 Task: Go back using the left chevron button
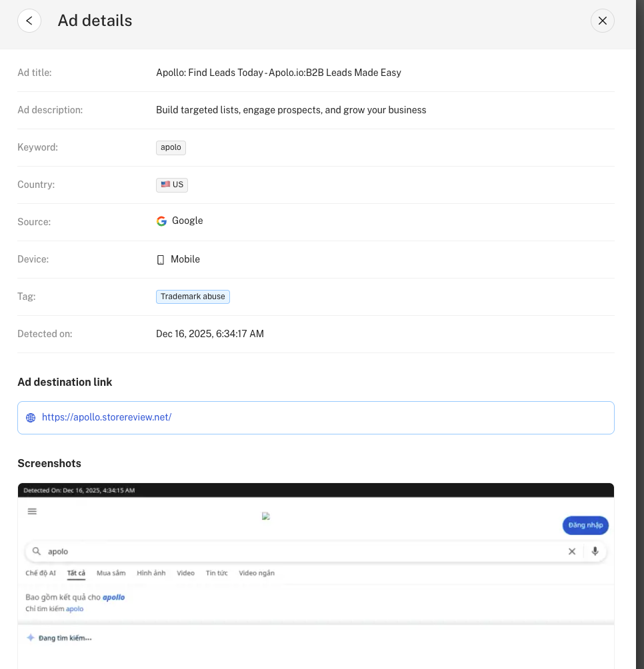coord(29,21)
